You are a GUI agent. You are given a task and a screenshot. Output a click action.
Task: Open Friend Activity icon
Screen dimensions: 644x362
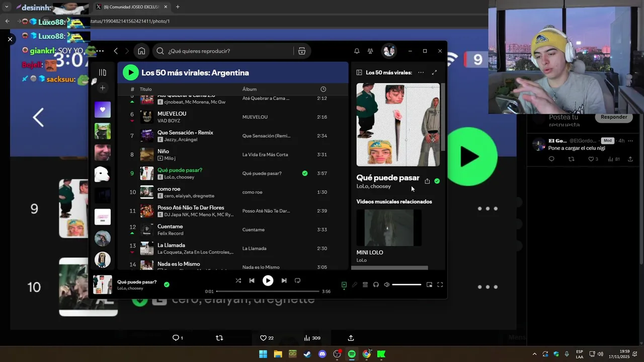click(370, 51)
